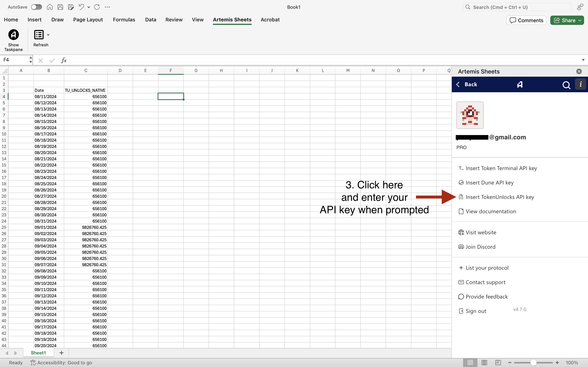Click Insert Dune API key
This screenshot has width=588, height=367.
tap(486, 183)
